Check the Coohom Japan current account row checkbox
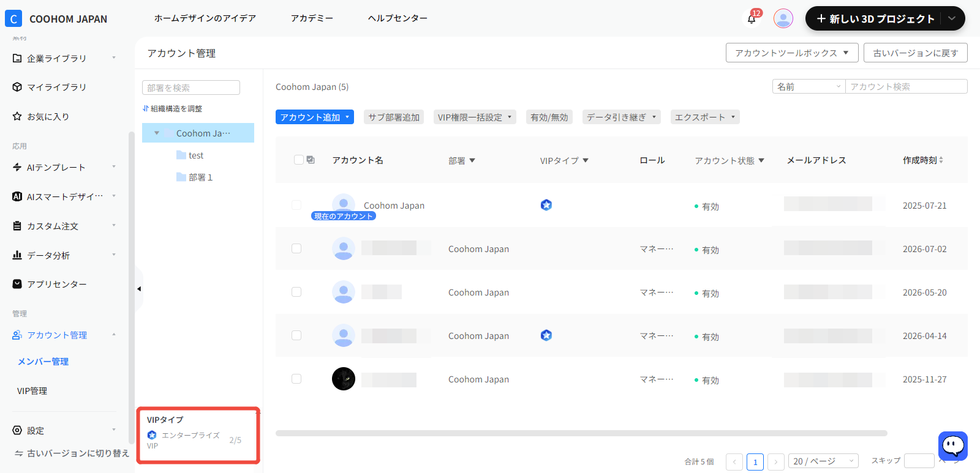 (x=296, y=205)
